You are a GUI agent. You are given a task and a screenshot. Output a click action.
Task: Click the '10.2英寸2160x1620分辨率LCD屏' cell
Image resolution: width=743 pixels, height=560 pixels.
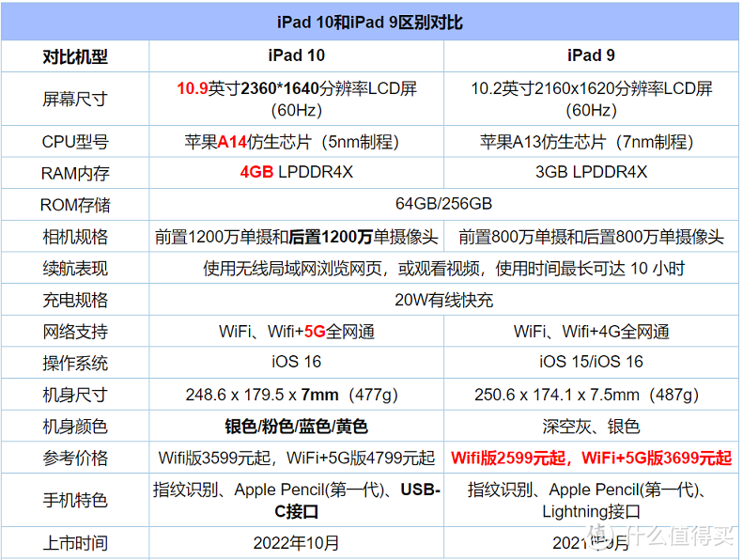click(591, 99)
